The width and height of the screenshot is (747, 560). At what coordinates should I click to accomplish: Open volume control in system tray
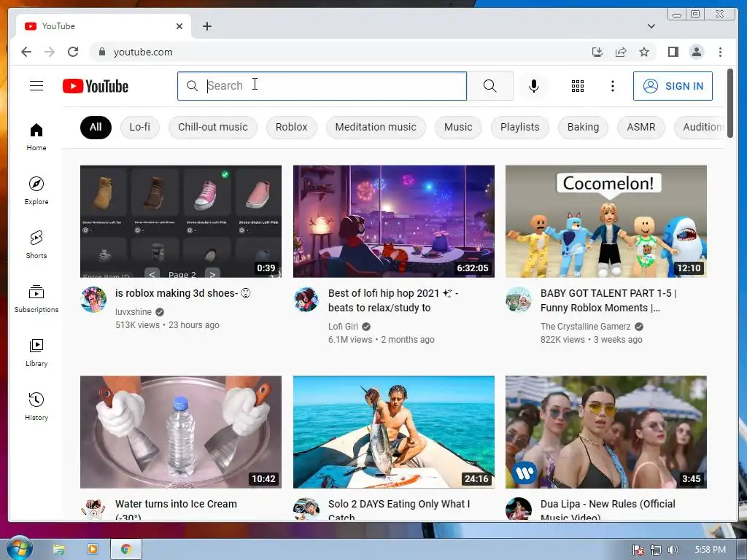click(x=673, y=550)
